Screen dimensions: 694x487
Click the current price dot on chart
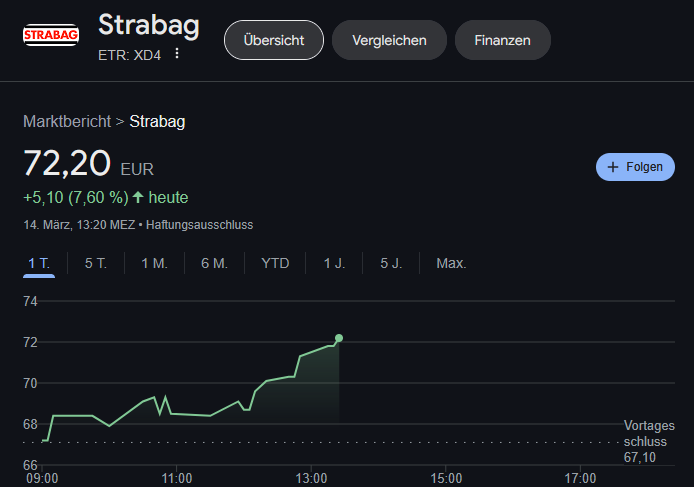(339, 338)
